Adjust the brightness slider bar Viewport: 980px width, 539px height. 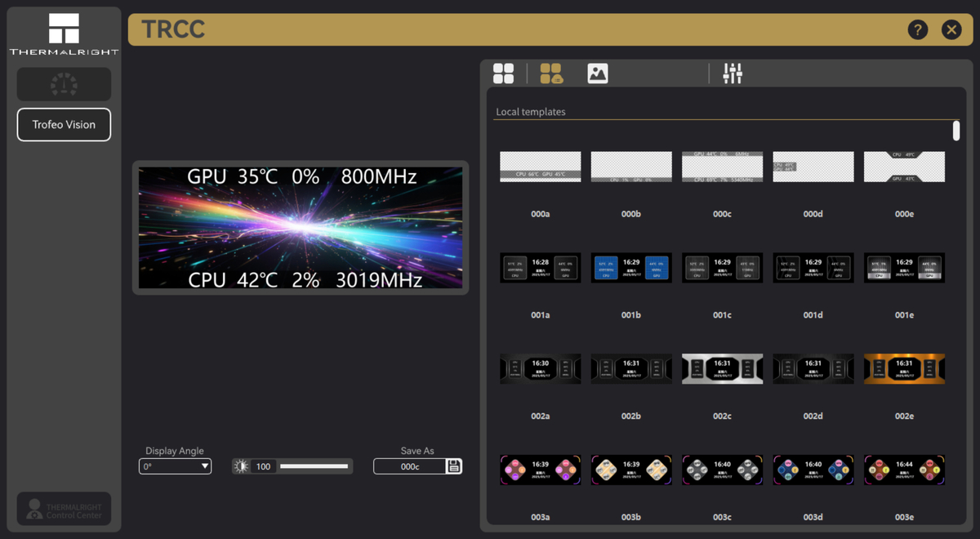tap(314, 466)
